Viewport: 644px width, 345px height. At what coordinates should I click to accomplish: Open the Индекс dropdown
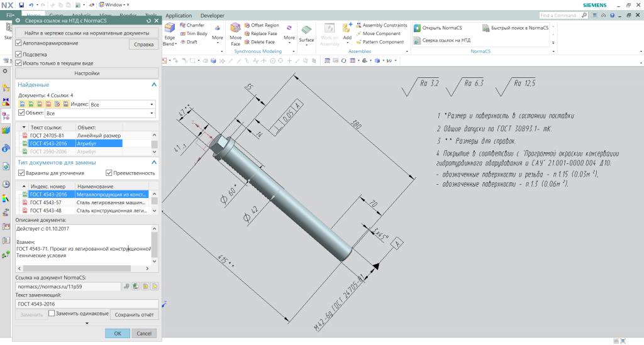[123, 104]
